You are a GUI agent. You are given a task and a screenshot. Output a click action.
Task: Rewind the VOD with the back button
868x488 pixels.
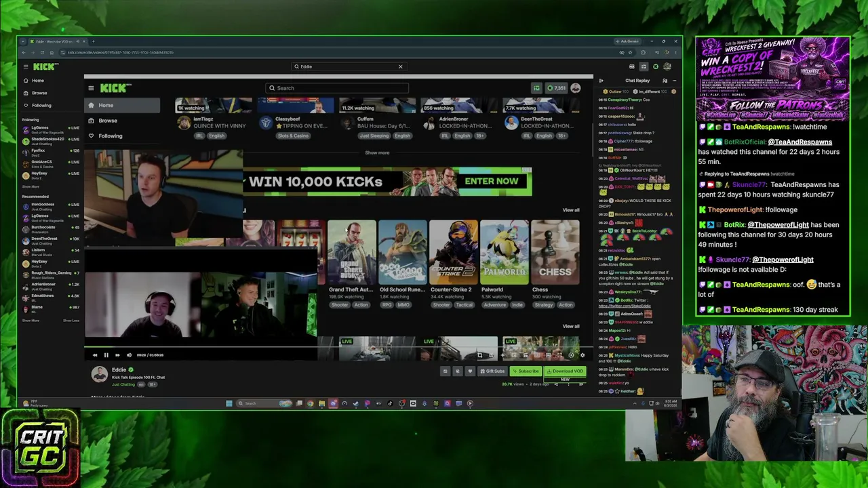[x=95, y=354]
